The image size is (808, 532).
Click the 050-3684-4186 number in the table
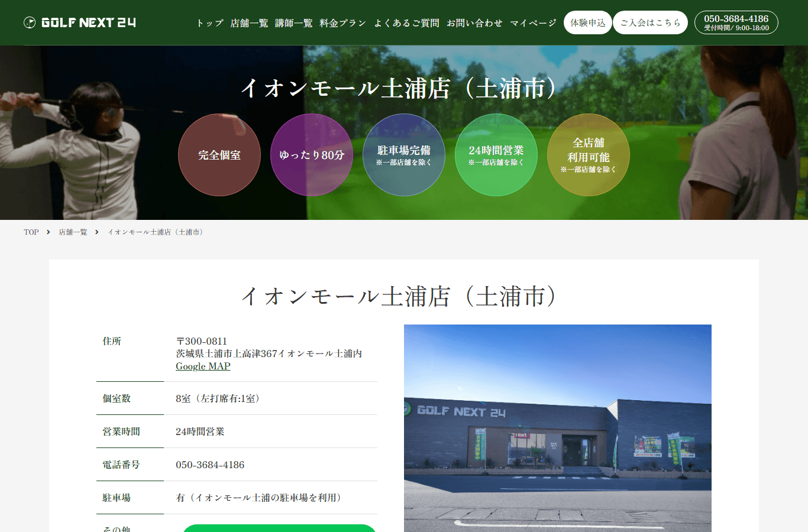click(x=210, y=465)
